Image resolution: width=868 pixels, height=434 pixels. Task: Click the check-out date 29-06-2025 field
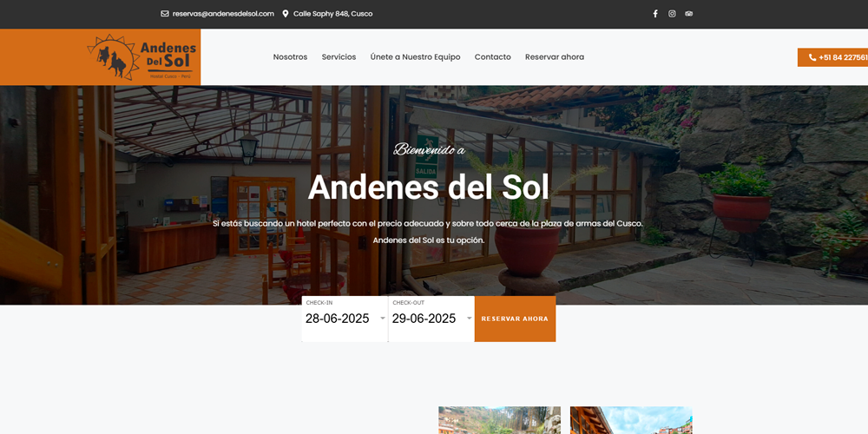(x=431, y=319)
